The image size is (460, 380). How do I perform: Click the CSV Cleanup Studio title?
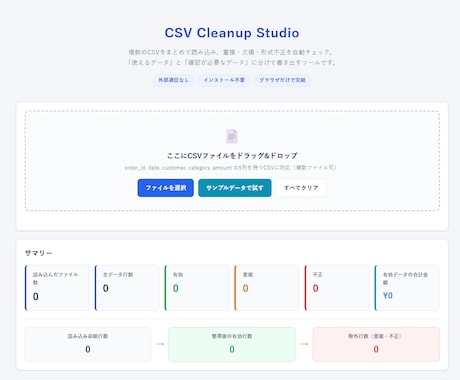232,33
